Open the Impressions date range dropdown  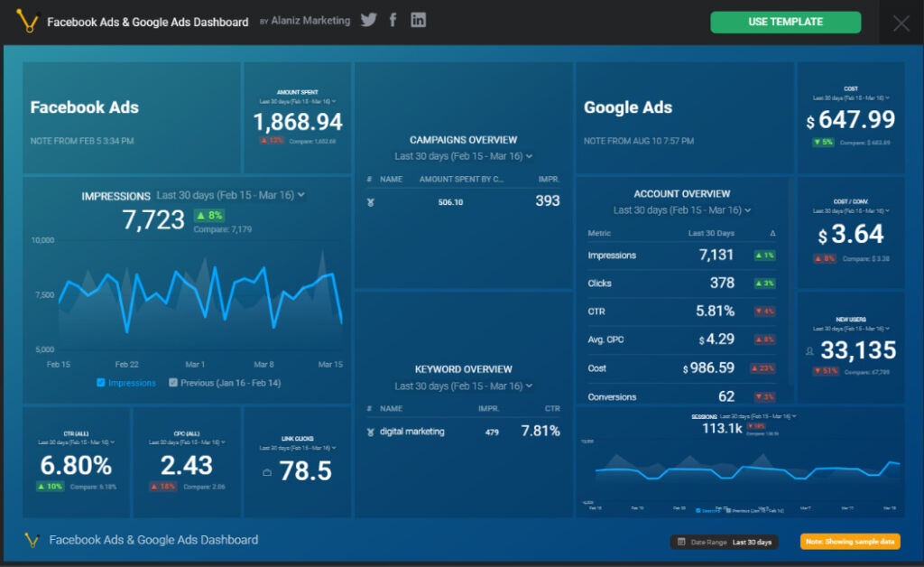pyautogui.click(x=301, y=195)
